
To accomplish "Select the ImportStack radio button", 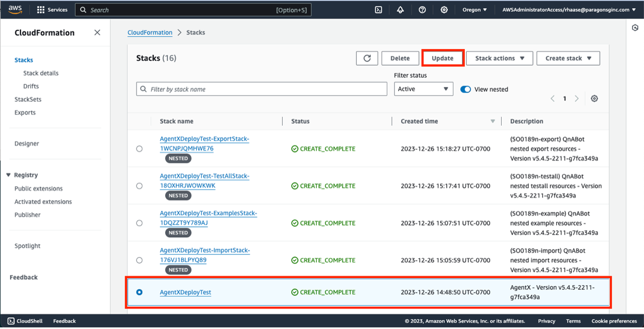I will point(139,260).
